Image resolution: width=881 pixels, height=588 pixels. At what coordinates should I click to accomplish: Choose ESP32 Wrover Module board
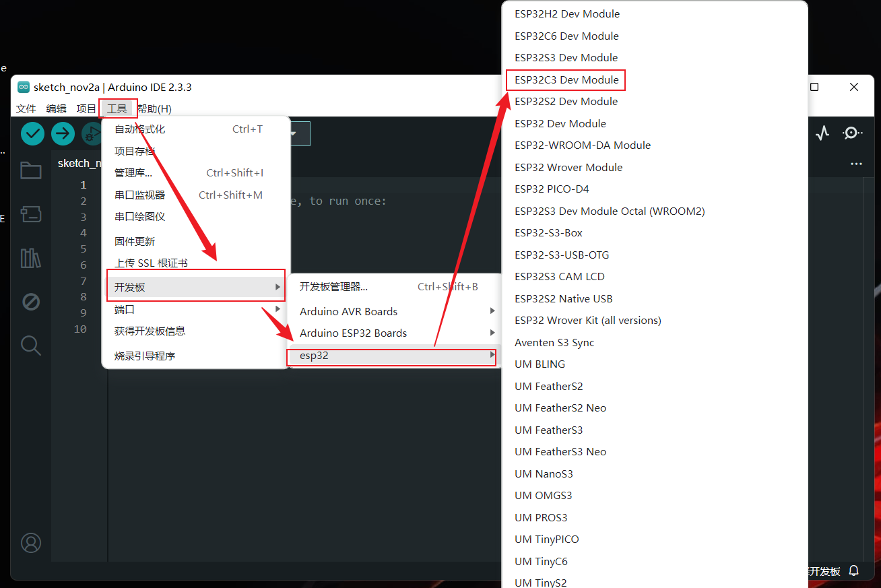568,167
